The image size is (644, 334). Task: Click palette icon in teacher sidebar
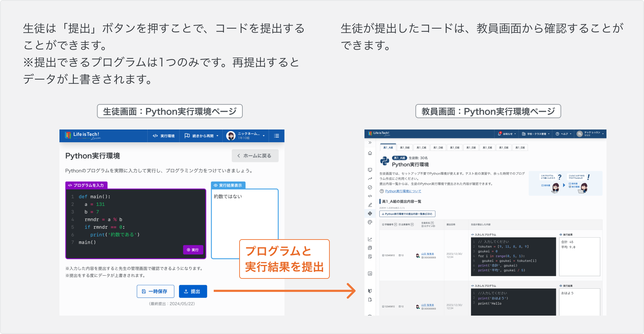(x=370, y=222)
